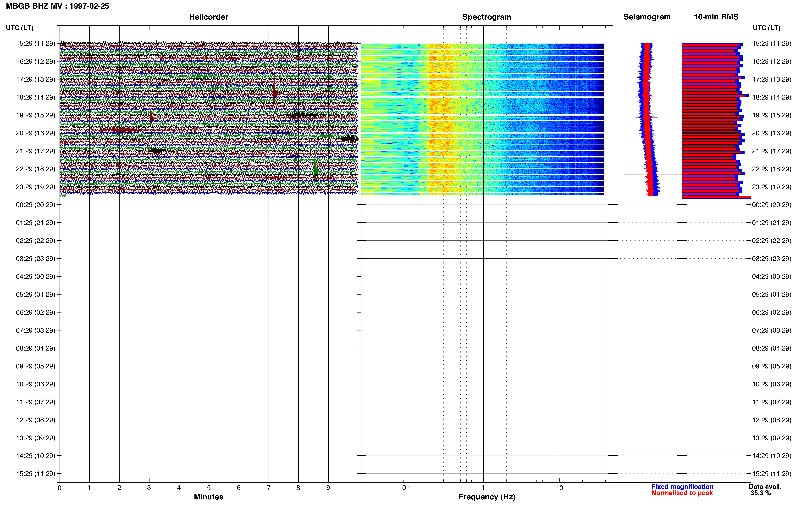Screen dimensions: 812x508
Task: Select the Seismogram panel heading
Action: [647, 17]
